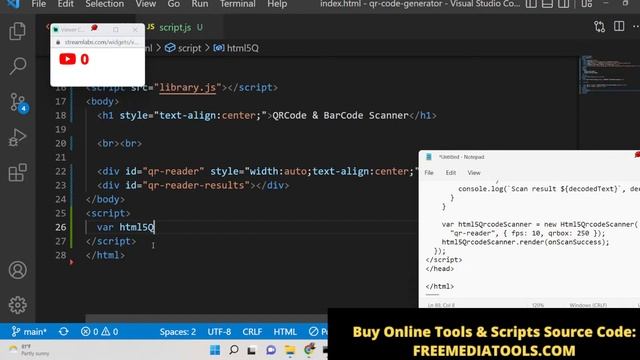The image size is (640, 360).
Task: Open Windows taskbar search
Action: [x=233, y=350]
